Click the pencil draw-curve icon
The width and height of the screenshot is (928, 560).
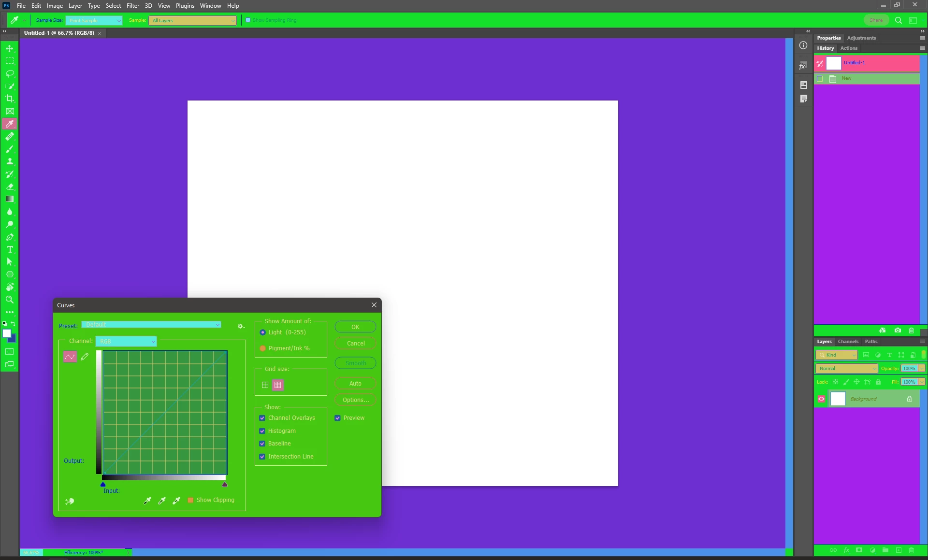[85, 357]
